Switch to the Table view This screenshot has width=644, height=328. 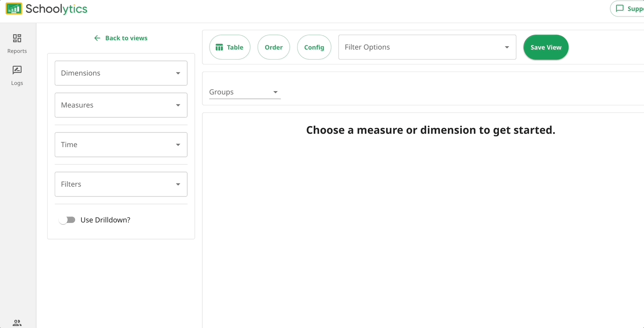[229, 47]
